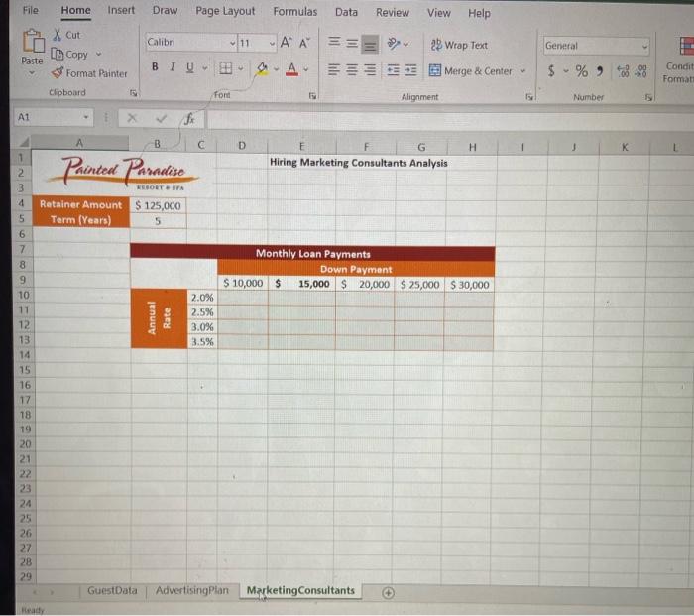The image size is (694, 616).
Task: Click Insert Function fx icon
Action: coord(189,119)
